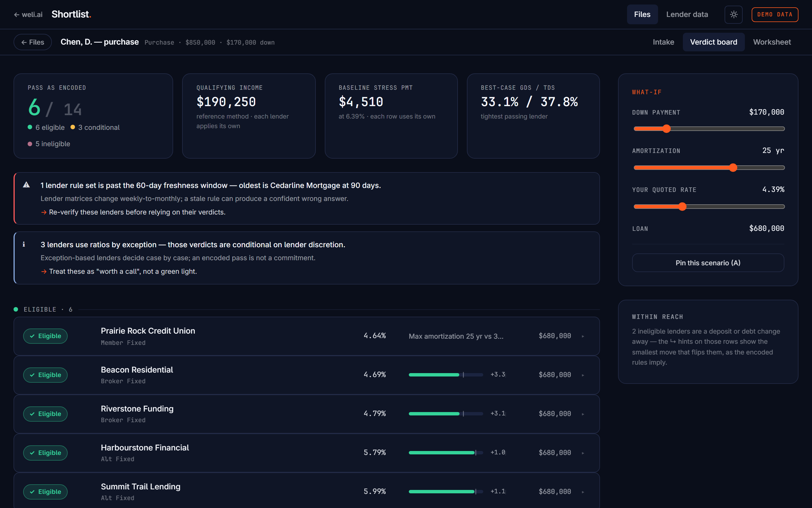The height and width of the screenshot is (508, 812).
Task: Click the Riverstone Funding lender name
Action: click(137, 409)
